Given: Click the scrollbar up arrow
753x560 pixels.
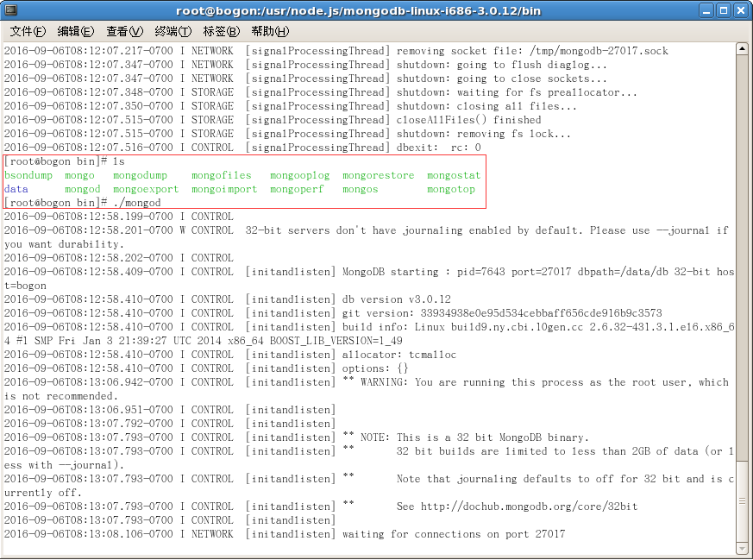Looking at the screenshot, I should [742, 48].
